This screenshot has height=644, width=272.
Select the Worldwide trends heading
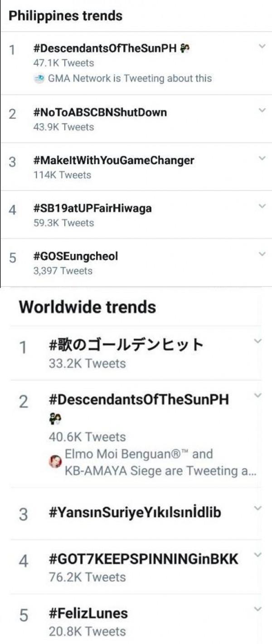pyautogui.click(x=87, y=307)
